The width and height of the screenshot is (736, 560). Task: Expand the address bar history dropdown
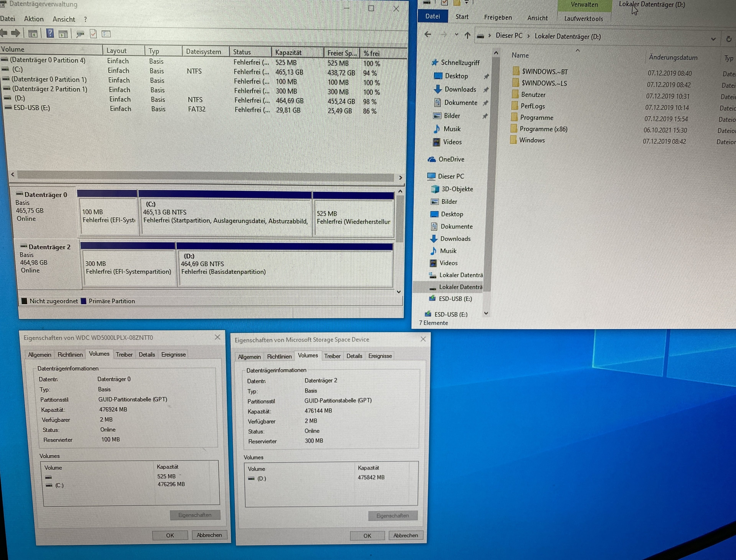tap(713, 39)
